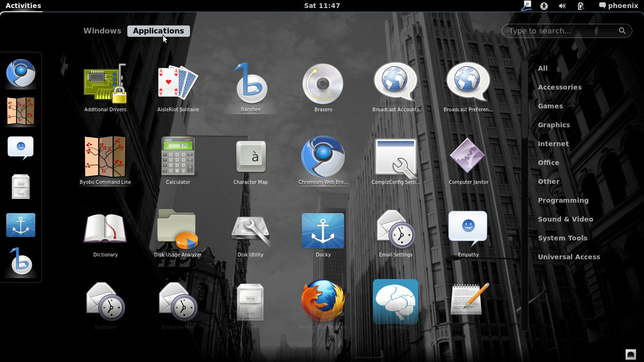Open Email Settings

[x=396, y=233]
